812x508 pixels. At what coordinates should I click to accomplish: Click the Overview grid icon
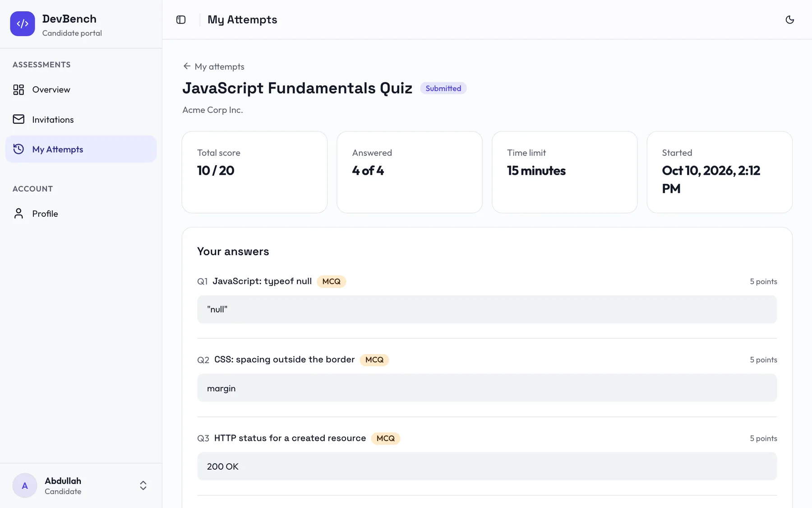click(x=18, y=89)
